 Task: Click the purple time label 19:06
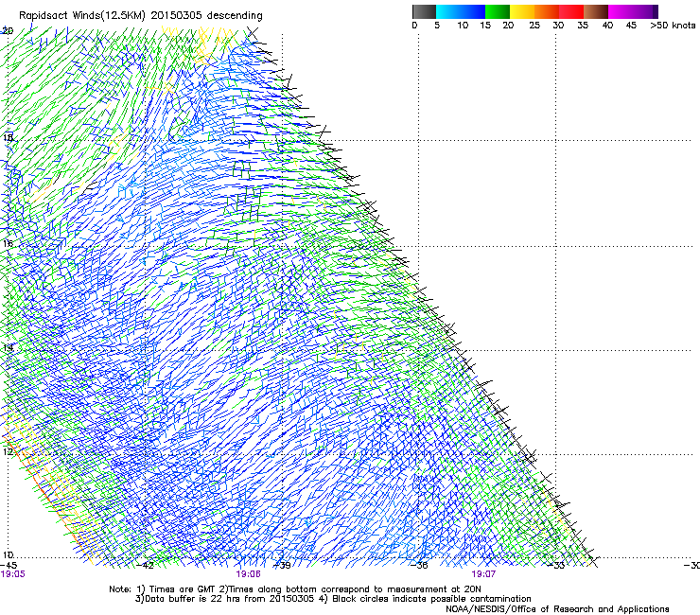[x=248, y=574]
